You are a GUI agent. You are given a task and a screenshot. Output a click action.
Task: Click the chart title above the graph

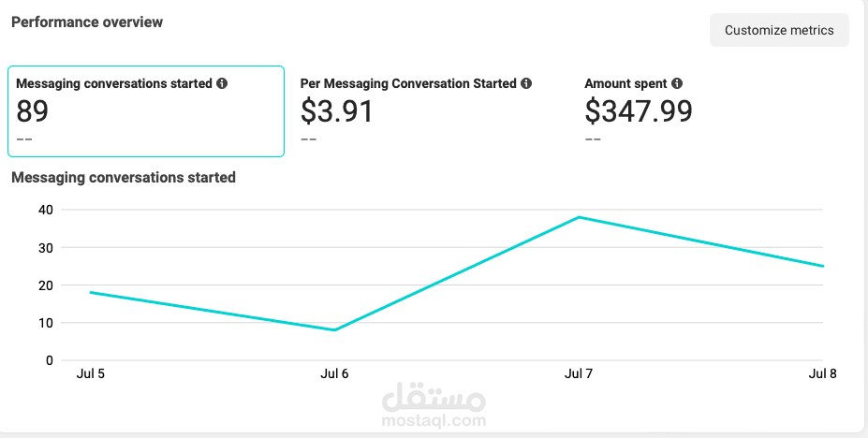click(x=123, y=177)
